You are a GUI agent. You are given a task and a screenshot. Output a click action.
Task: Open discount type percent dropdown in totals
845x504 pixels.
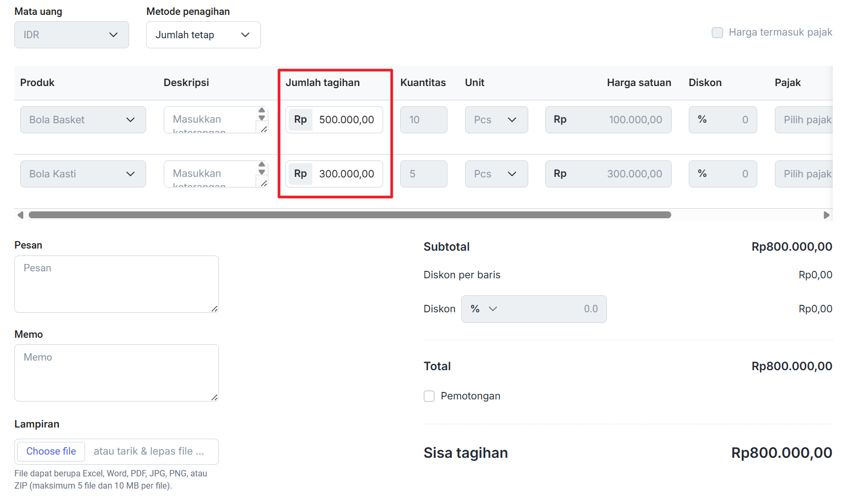point(484,309)
